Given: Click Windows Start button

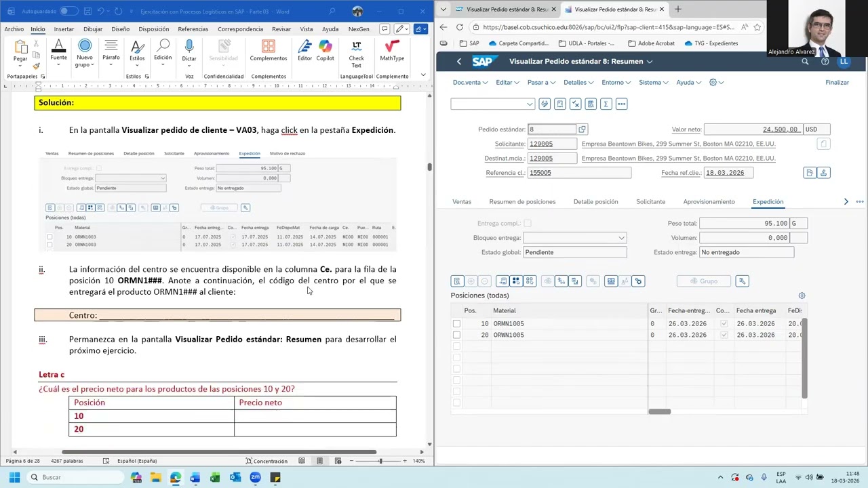Looking at the screenshot, I should (x=14, y=477).
